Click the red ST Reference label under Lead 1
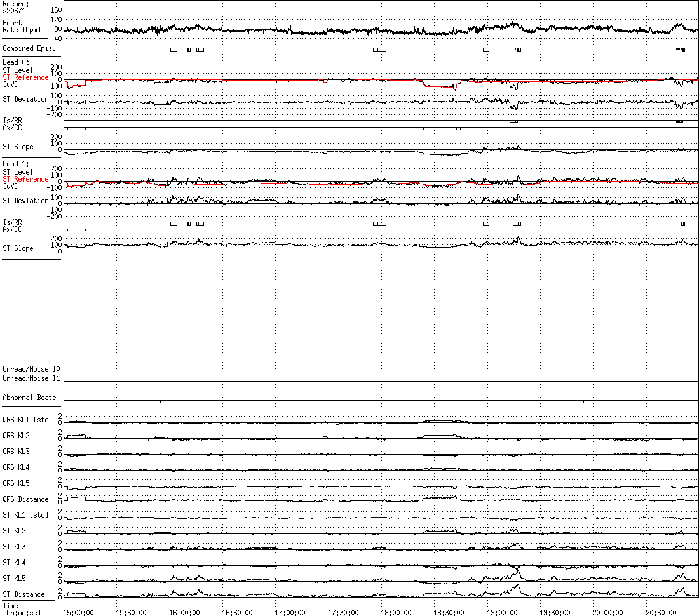The width and height of the screenshot is (699, 616). tap(25, 179)
